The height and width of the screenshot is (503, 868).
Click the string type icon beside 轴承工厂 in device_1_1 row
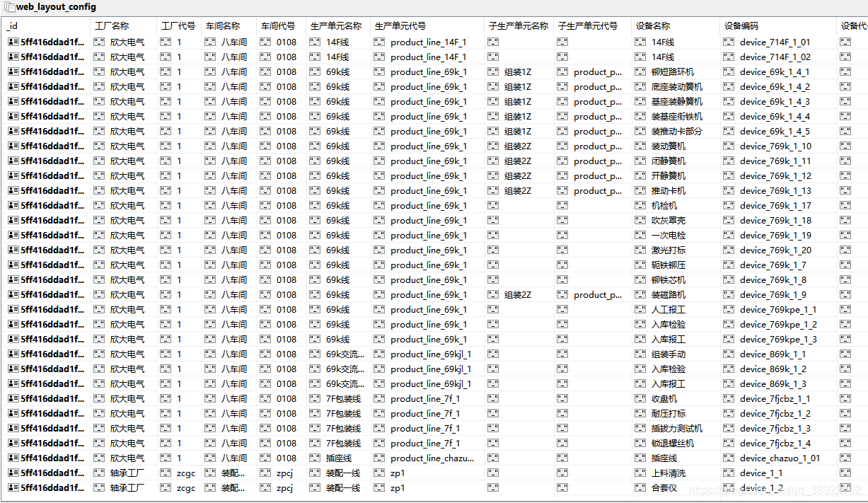pos(99,473)
